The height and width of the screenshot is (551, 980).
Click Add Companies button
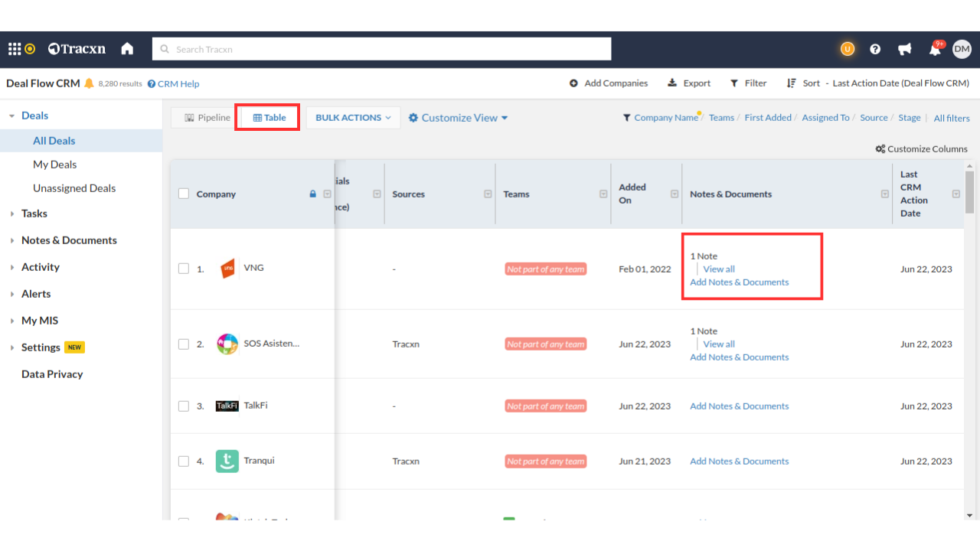point(609,83)
